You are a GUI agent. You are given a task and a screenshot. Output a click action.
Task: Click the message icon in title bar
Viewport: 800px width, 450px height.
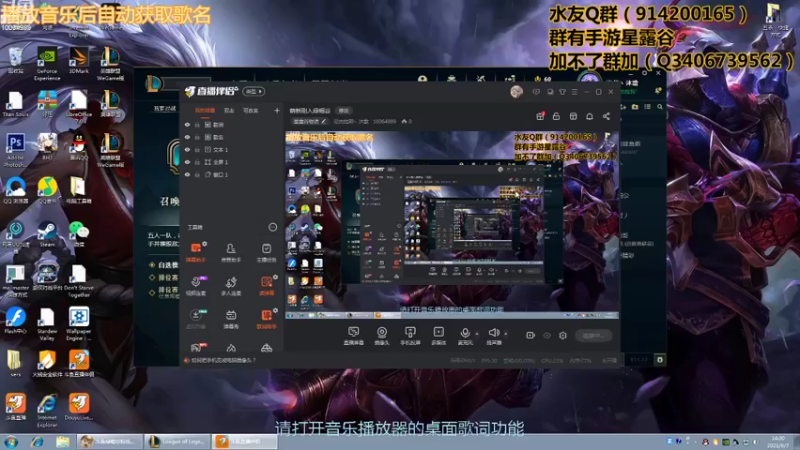coord(536,92)
